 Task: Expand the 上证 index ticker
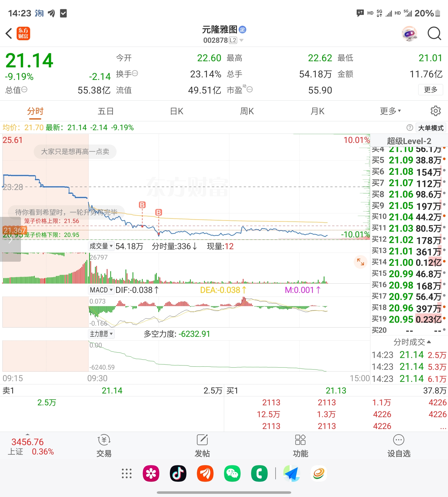pyautogui.click(x=28, y=434)
